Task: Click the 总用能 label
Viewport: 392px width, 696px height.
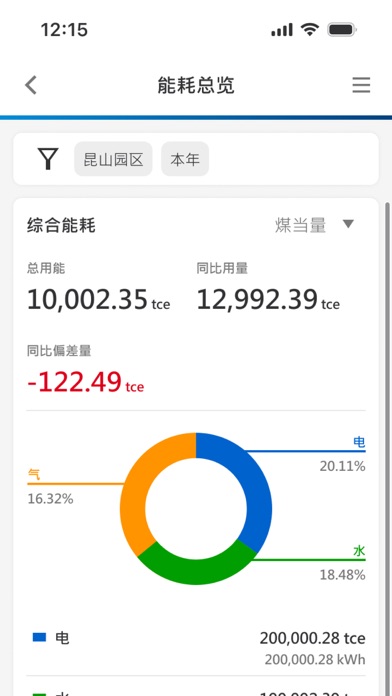Action: [46, 268]
